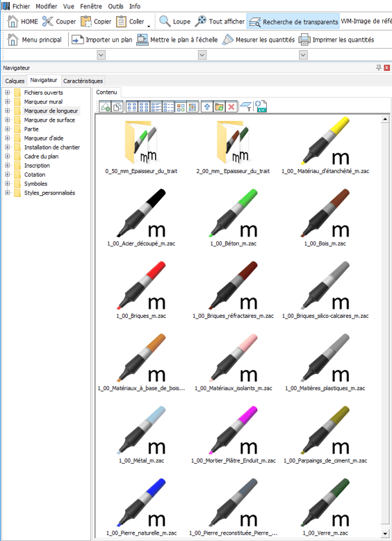
Task: Select Cadre du plan folder
Action: [x=41, y=156]
